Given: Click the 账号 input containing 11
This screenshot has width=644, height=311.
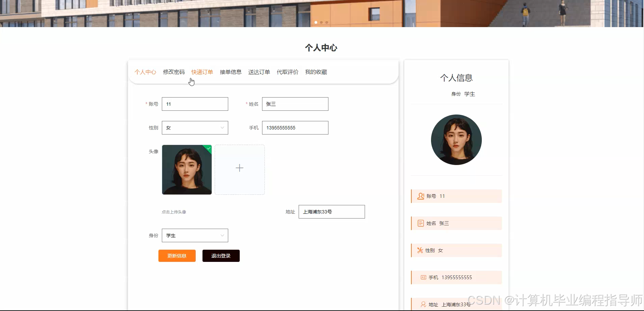Looking at the screenshot, I should (195, 104).
